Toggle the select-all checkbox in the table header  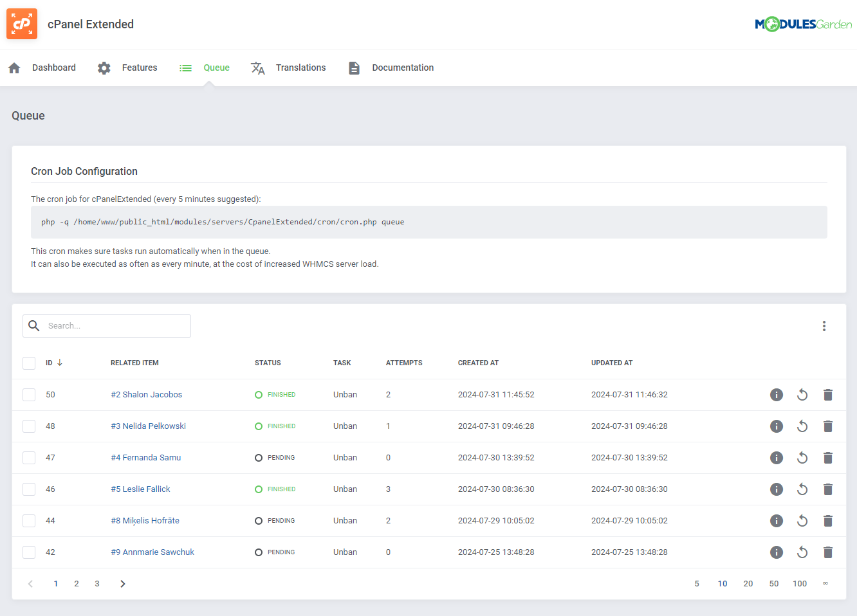click(x=28, y=363)
